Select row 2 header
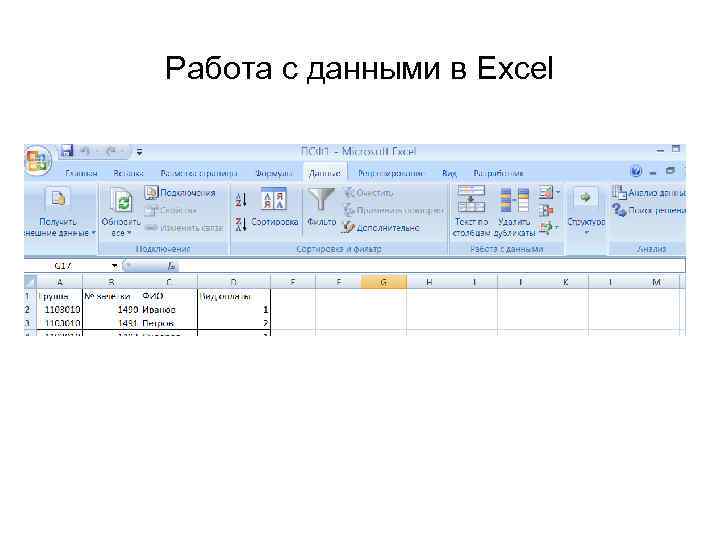Screen dimensions: 720x540 [x=28, y=310]
